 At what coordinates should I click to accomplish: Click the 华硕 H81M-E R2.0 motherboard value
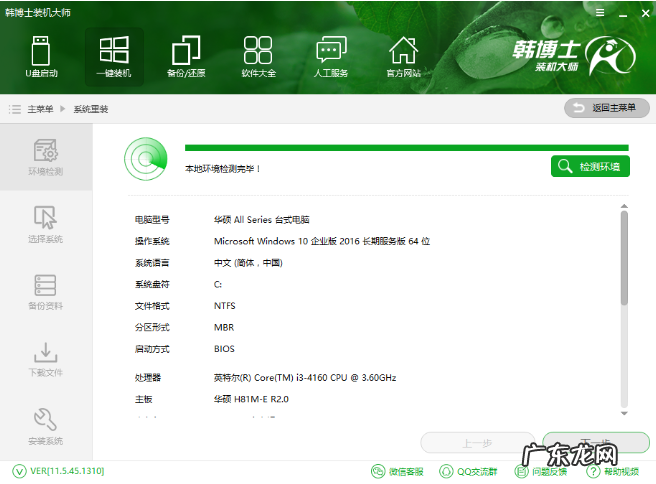251,399
